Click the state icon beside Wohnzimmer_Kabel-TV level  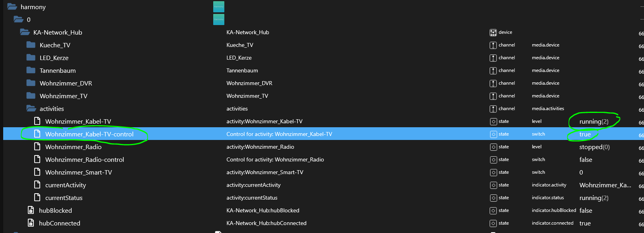[x=493, y=121]
